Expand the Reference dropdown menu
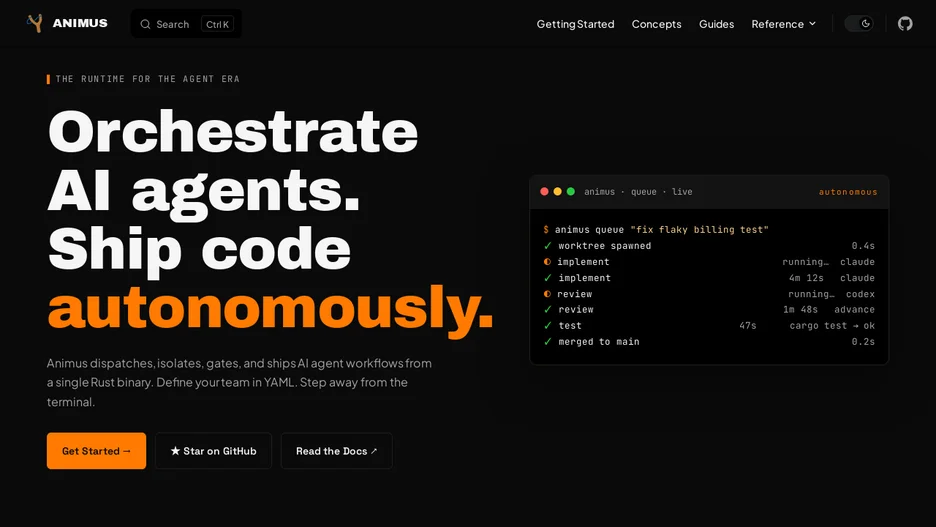 pos(783,24)
